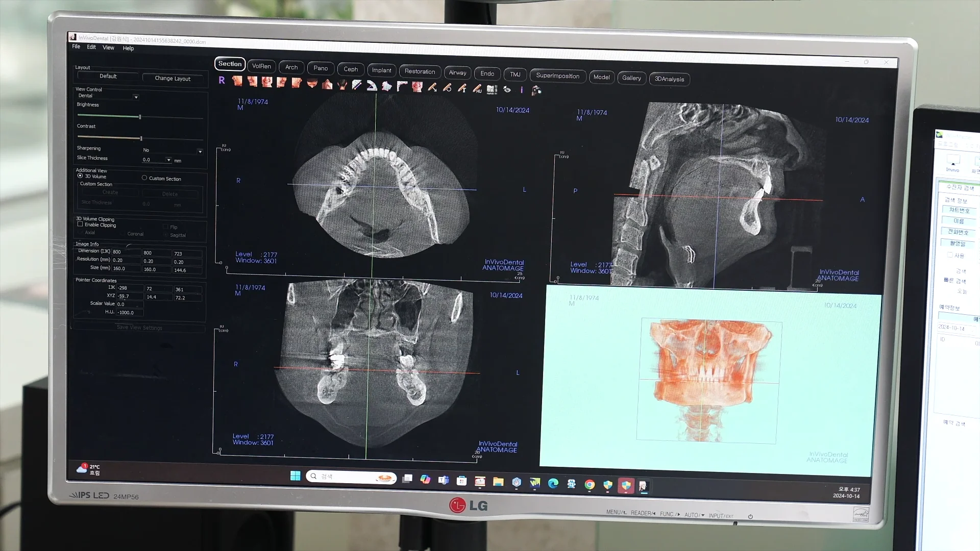Image resolution: width=980 pixels, height=551 pixels.
Task: Expand the Sharpening dropdown
Action: click(x=200, y=152)
